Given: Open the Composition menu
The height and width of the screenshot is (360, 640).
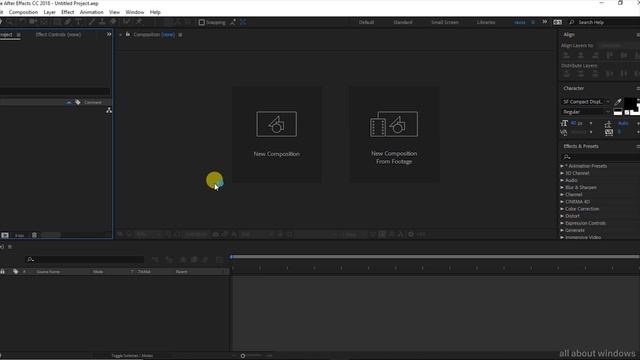Looking at the screenshot, I should point(23,12).
